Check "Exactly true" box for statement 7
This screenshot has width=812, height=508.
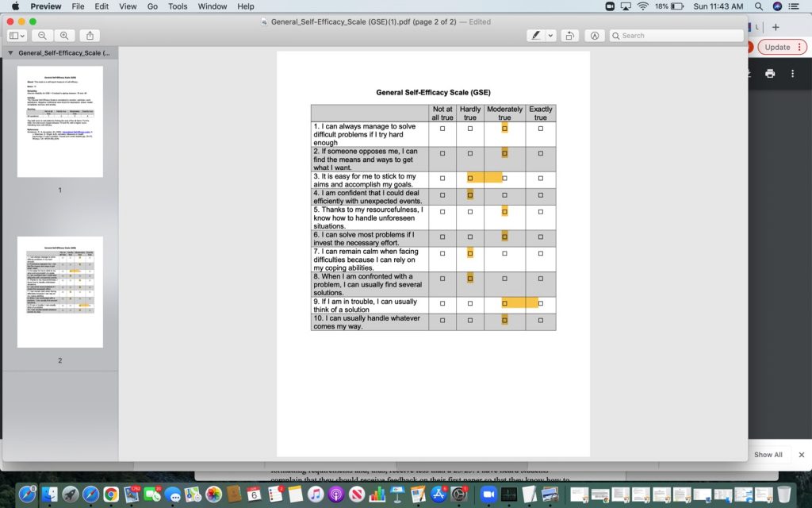[x=541, y=253]
